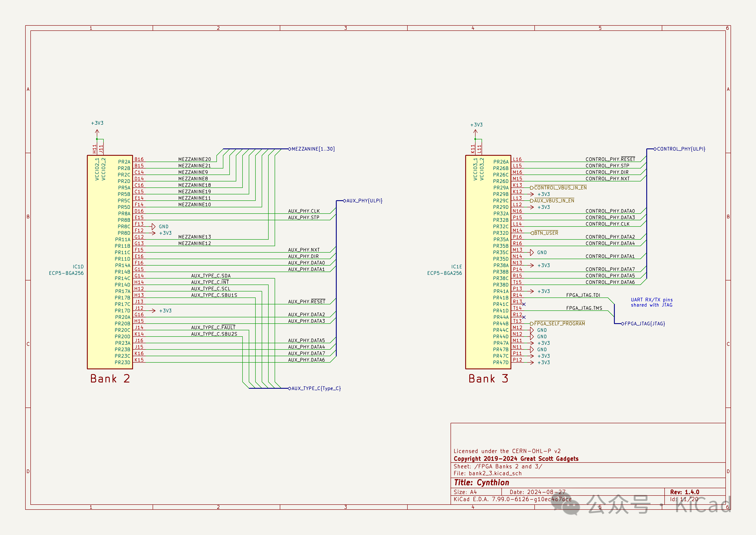The height and width of the screenshot is (535, 756).
Task: Click the BTN_USER input label
Action: 546,233
